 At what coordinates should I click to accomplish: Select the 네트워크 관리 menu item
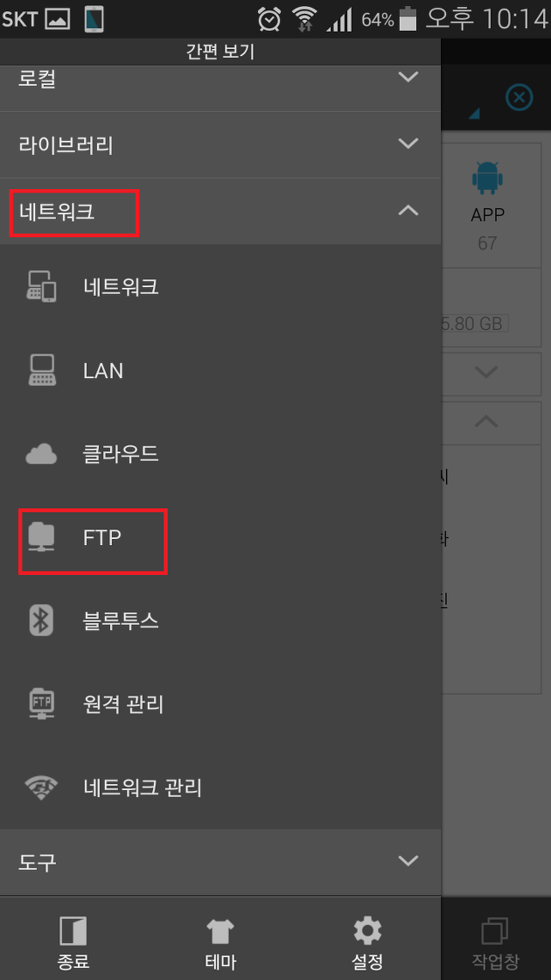pyautogui.click(x=220, y=787)
